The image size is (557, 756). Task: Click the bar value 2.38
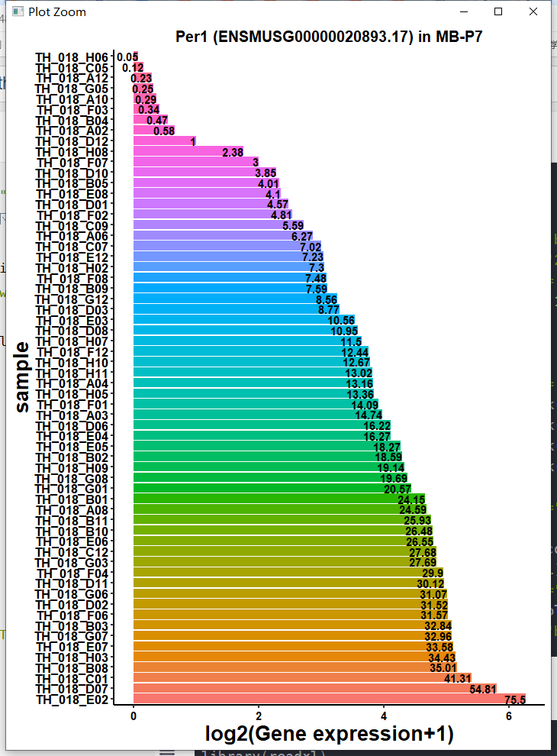click(x=233, y=153)
